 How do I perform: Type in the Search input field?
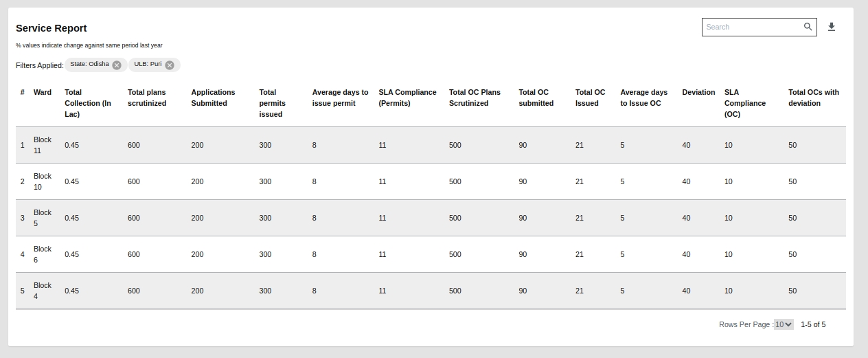[752, 27]
